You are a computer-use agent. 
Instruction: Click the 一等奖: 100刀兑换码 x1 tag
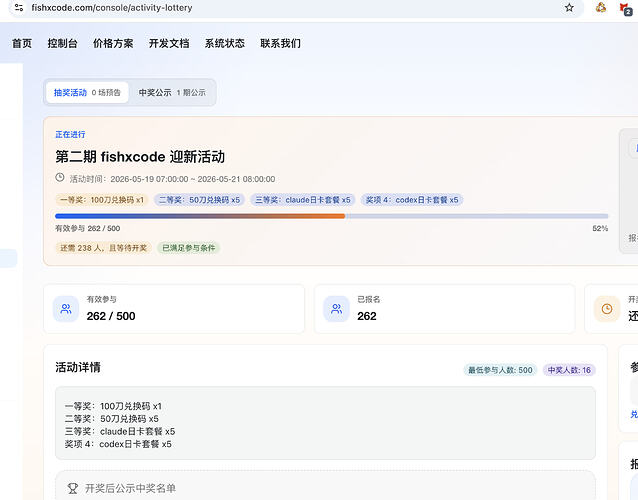pyautogui.click(x=102, y=200)
